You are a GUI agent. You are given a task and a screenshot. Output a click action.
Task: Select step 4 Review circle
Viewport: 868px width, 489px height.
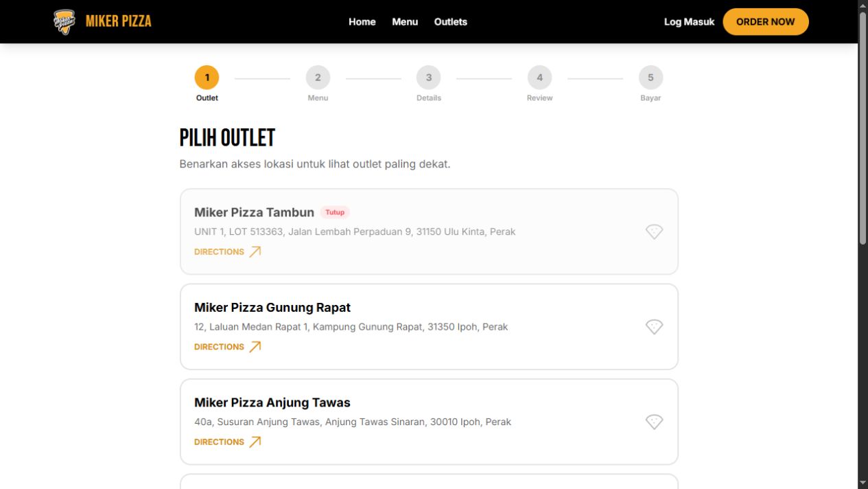(x=540, y=78)
